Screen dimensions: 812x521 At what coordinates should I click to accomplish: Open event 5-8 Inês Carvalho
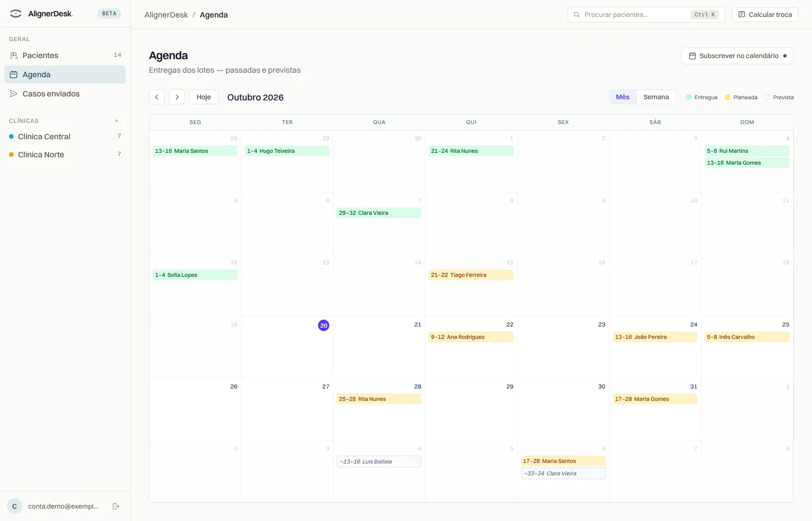point(747,337)
